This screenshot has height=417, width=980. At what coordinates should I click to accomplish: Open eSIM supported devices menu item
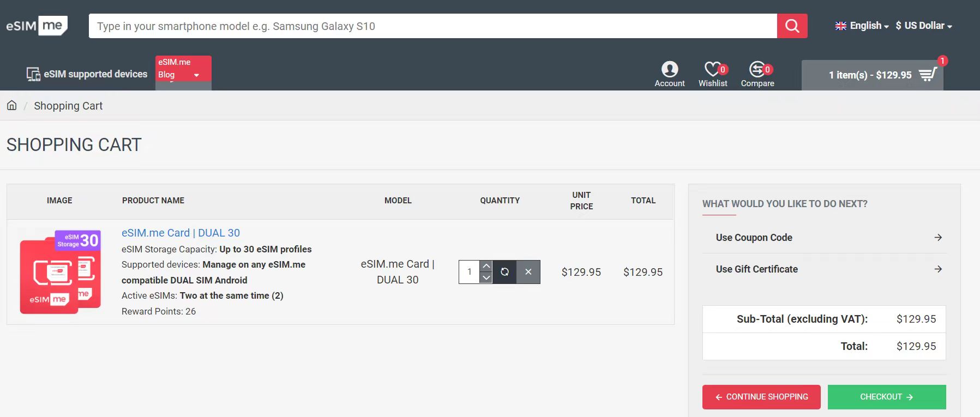click(x=87, y=74)
